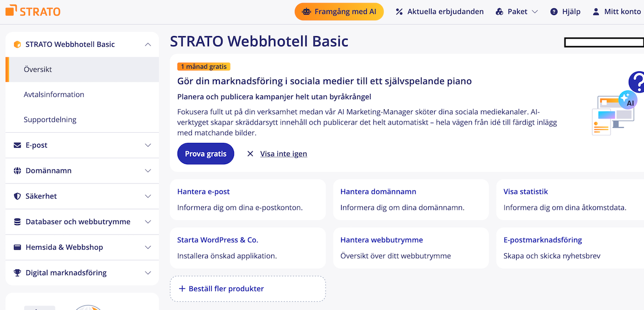Expand the Digital marknadsföring chevron
Image resolution: width=644 pixels, height=310 pixels.
pyautogui.click(x=148, y=273)
